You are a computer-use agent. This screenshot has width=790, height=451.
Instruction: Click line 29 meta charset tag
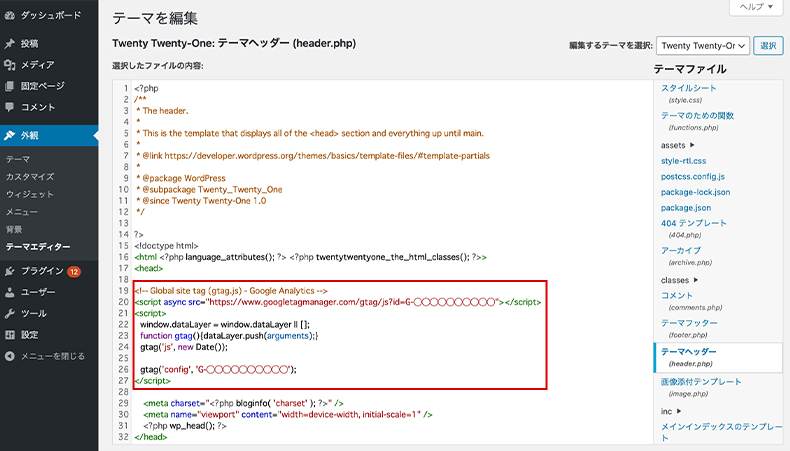click(x=243, y=404)
